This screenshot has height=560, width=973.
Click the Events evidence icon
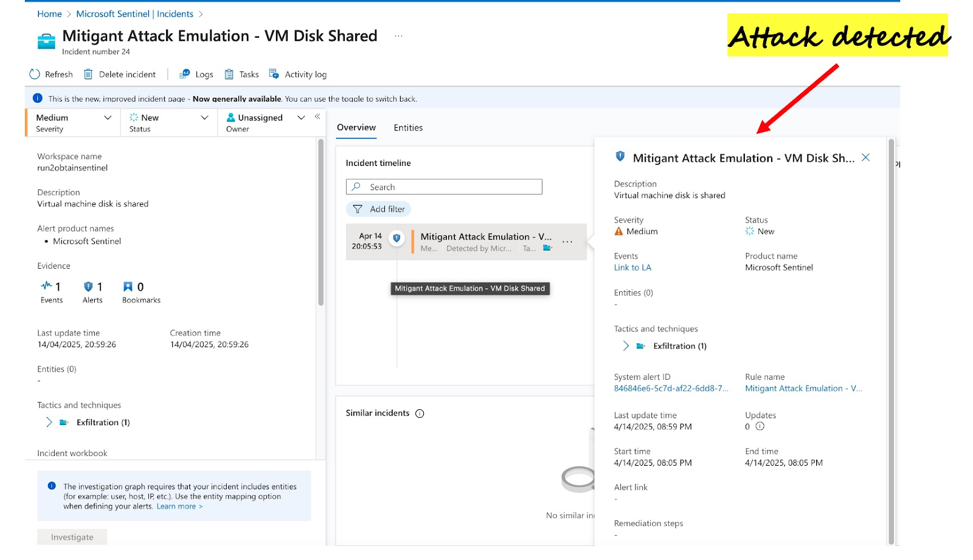pos(46,286)
